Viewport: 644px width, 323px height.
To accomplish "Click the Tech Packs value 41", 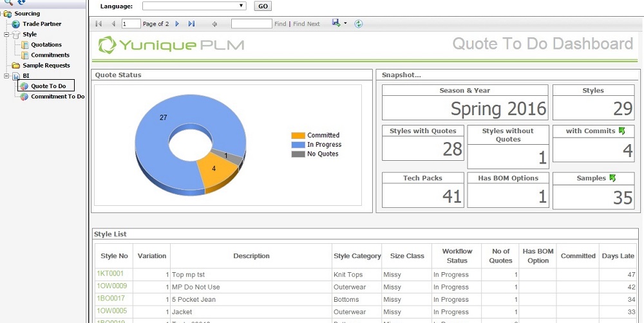I will (x=452, y=197).
